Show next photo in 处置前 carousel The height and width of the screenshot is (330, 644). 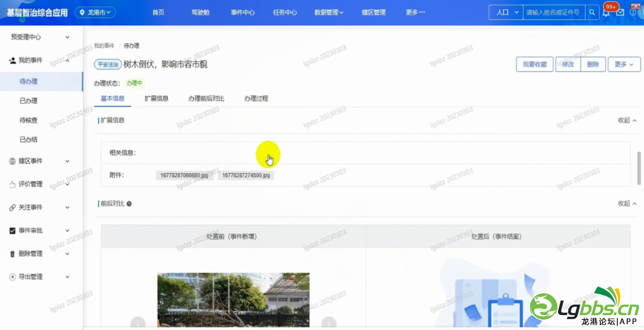click(x=329, y=323)
